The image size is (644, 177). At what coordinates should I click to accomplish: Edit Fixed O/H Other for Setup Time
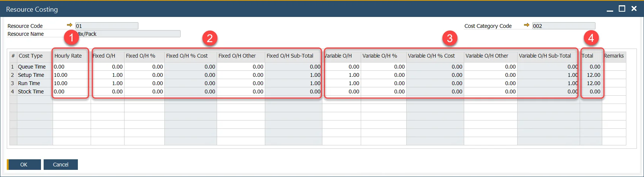(x=241, y=75)
